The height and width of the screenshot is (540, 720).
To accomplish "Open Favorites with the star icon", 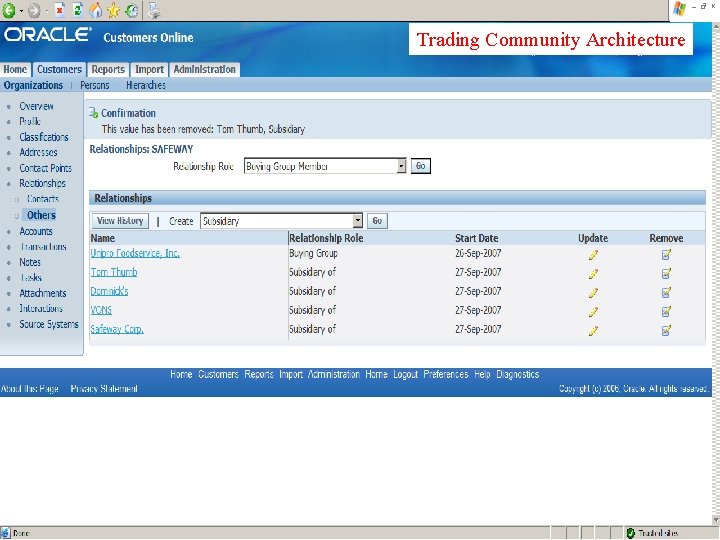I will (x=113, y=10).
